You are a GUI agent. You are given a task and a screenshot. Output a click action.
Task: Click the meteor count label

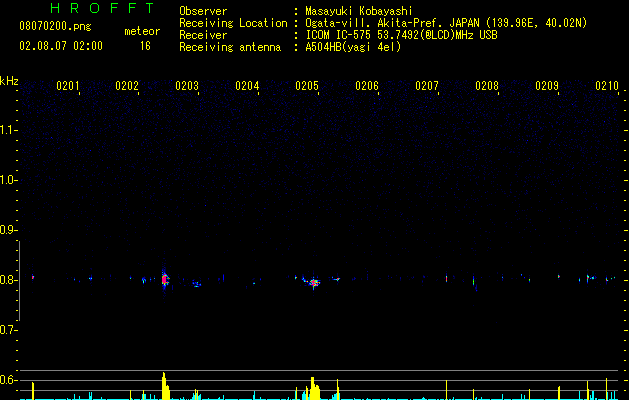tap(142, 31)
